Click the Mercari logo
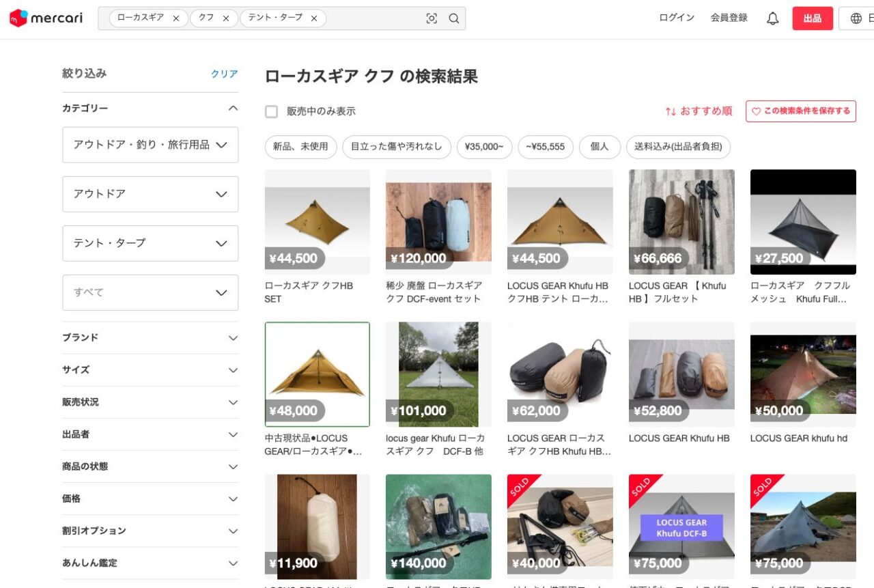The image size is (874, 588). (x=46, y=18)
